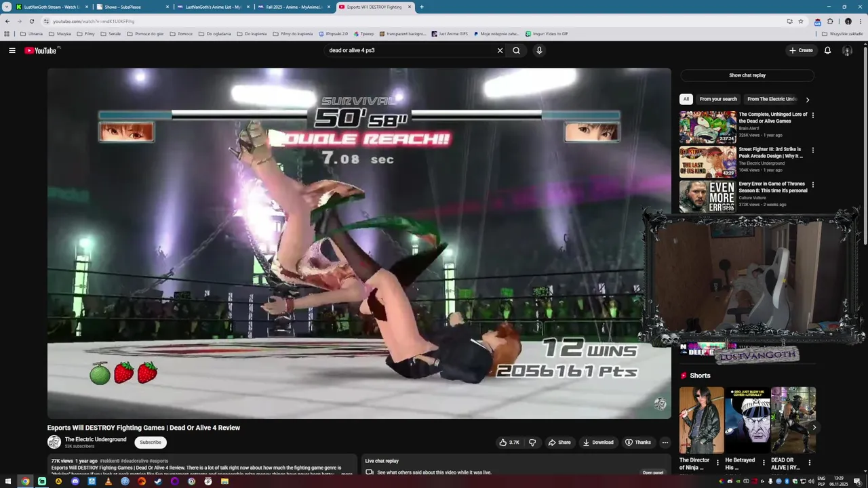Open options for 'The Complete, Unhinged Lore' video
Screen dimensions: 868x488
click(812, 115)
